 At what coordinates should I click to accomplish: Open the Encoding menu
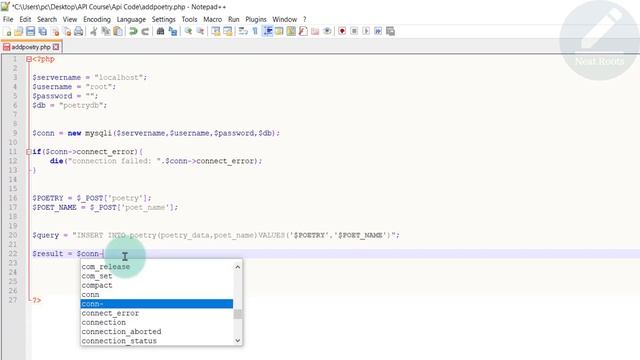coord(97,19)
